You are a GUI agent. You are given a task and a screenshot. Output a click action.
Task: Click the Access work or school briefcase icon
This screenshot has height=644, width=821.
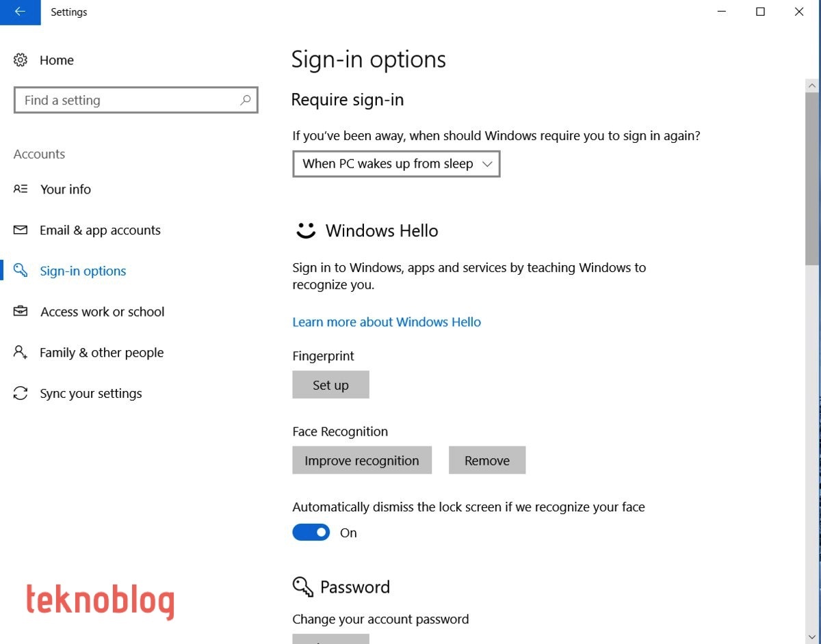click(x=21, y=312)
